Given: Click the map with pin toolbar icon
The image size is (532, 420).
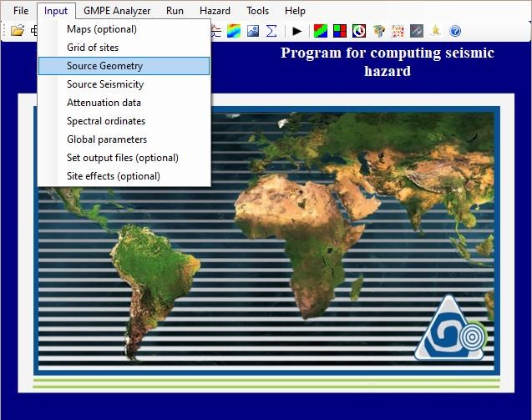Looking at the screenshot, I should click(x=378, y=31).
